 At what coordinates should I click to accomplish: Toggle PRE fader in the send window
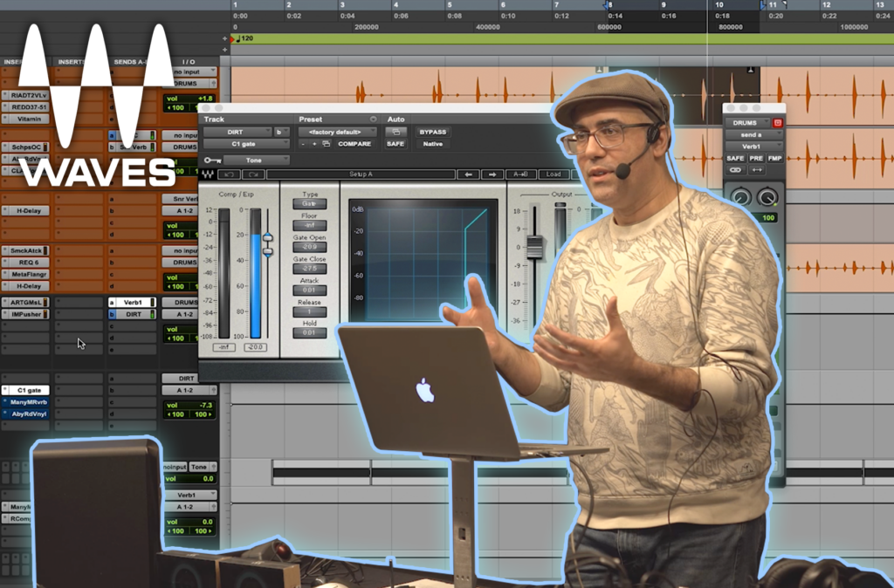[x=756, y=158]
